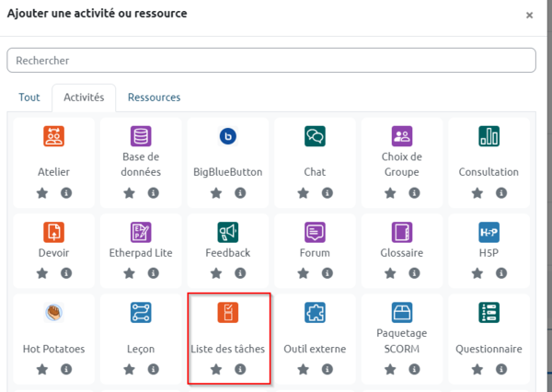Switch to the Ressources tab
552x392 pixels.
(x=154, y=98)
